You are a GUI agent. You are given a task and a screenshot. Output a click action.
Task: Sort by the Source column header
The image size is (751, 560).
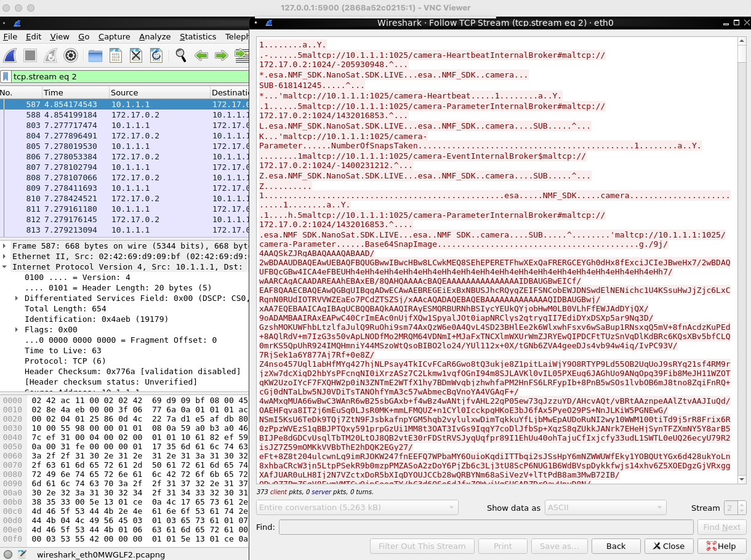coord(159,92)
